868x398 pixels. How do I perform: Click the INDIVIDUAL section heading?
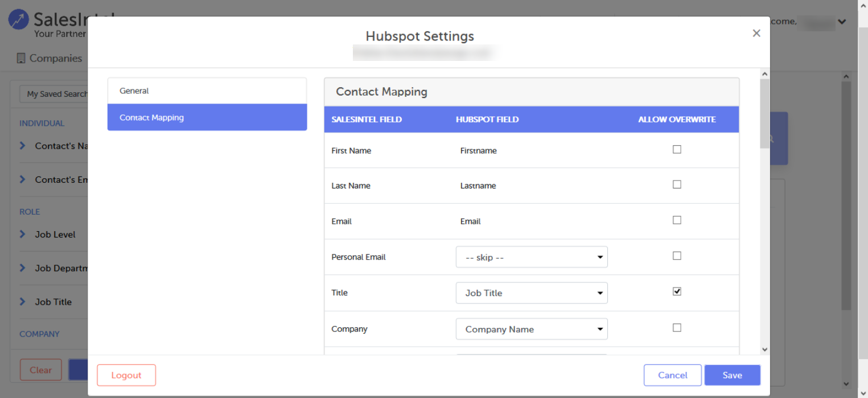[42, 123]
